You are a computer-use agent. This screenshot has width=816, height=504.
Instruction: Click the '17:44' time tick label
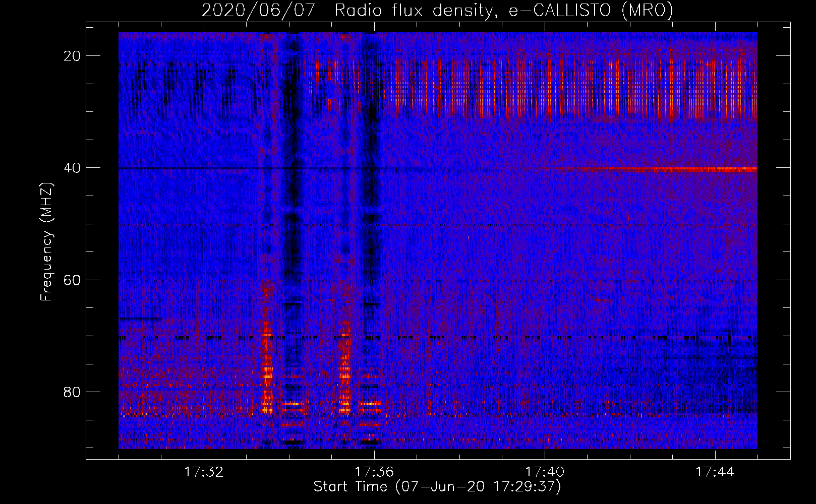tap(715, 472)
